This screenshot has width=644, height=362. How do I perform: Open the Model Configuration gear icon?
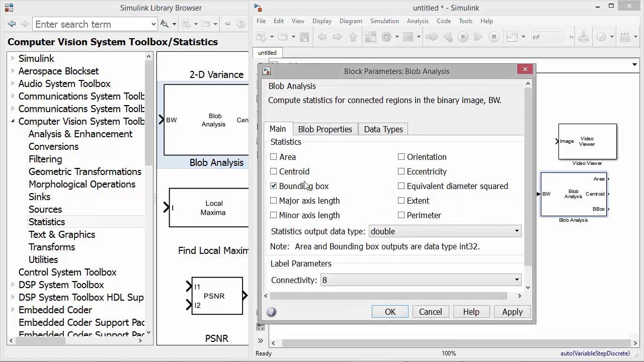click(x=386, y=37)
